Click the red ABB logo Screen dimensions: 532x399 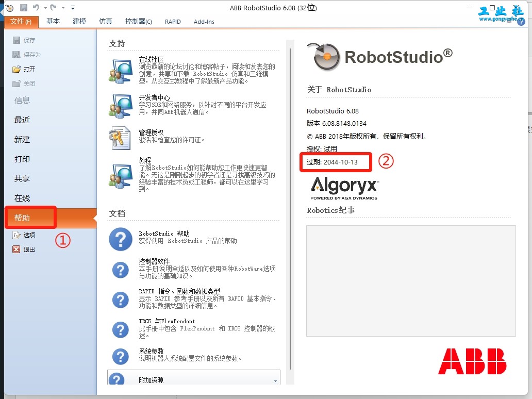[472, 361]
